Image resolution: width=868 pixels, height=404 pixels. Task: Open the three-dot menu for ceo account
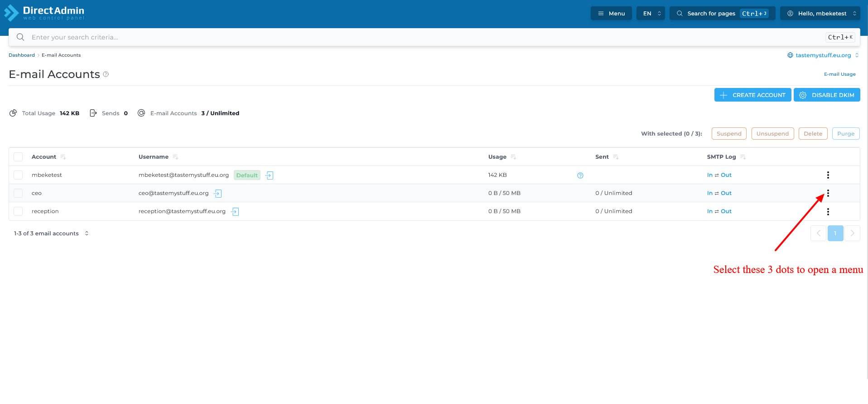[828, 193]
